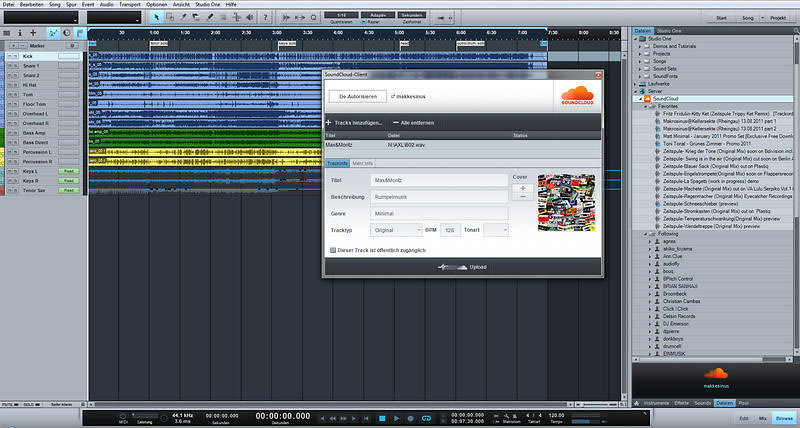Click the Record transport button
The height and width of the screenshot is (428, 800).
[x=411, y=418]
